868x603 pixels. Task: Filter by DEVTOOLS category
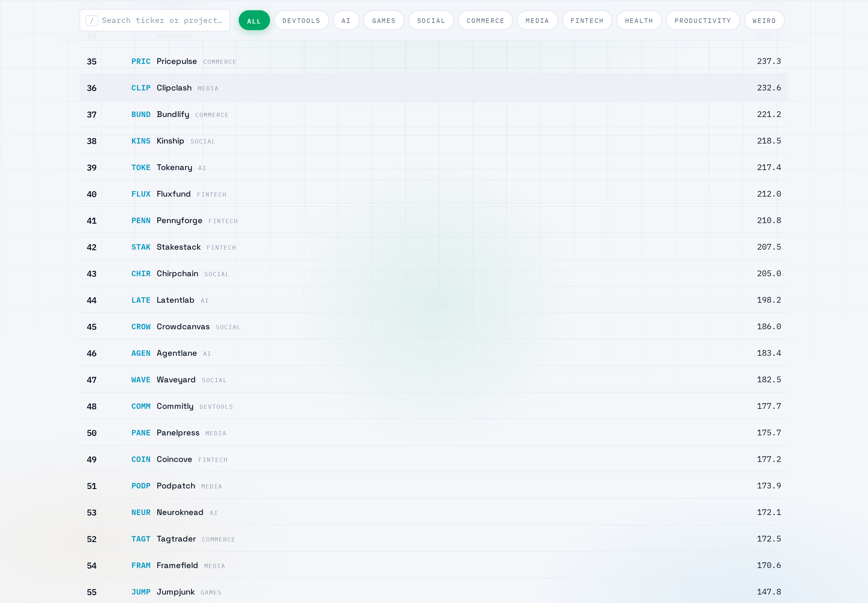(x=301, y=21)
